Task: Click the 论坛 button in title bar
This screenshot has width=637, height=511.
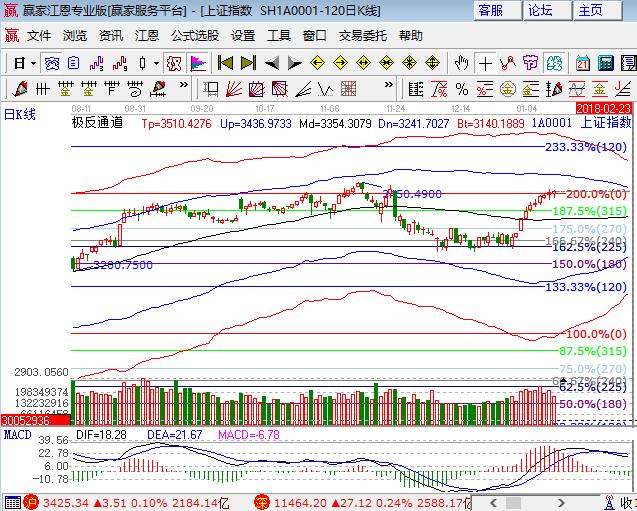Action: 540,11
